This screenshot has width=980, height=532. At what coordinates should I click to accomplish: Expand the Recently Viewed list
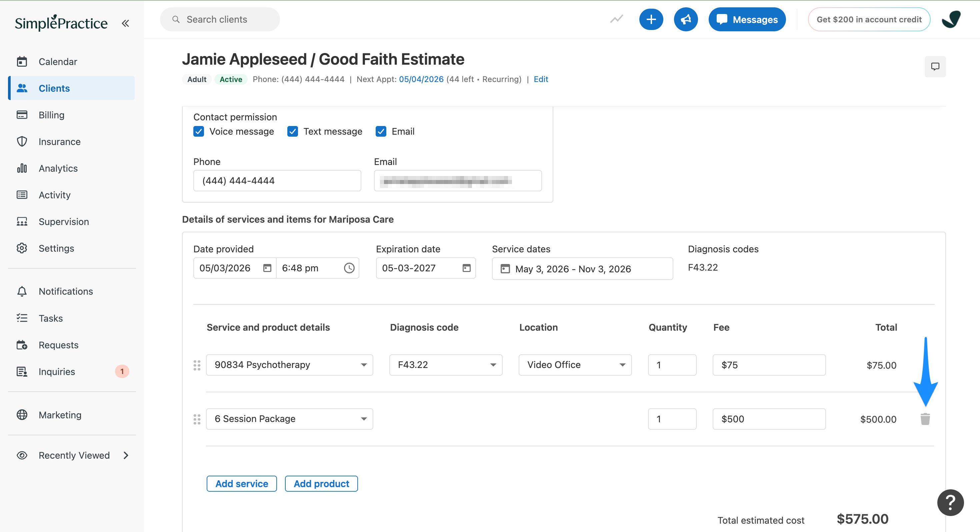(x=126, y=456)
